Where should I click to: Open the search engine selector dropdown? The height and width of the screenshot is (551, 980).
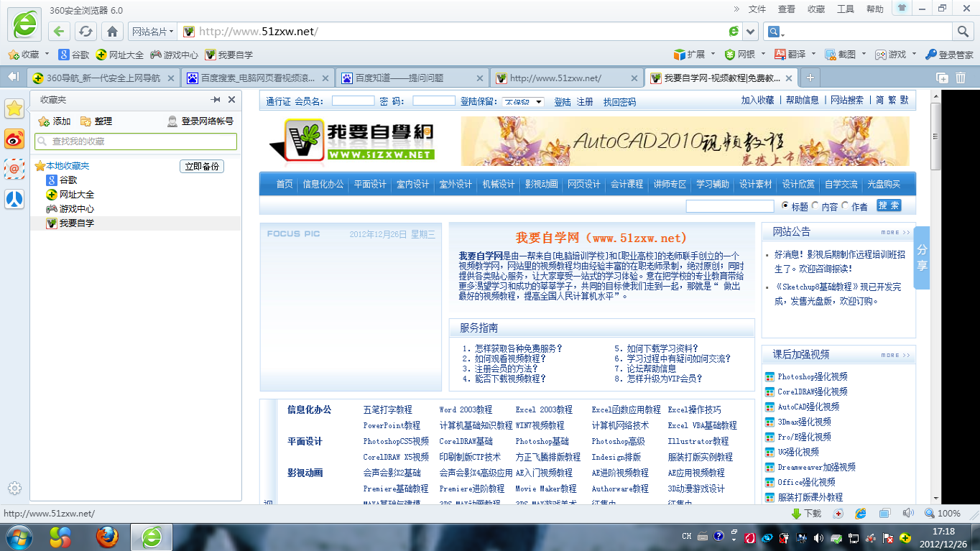coord(776,32)
